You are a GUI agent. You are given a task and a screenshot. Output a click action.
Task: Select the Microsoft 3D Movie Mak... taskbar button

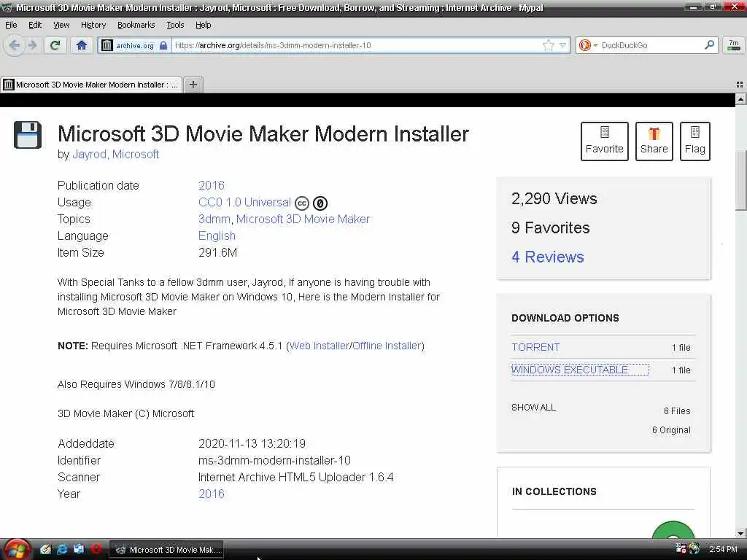[x=167, y=550]
